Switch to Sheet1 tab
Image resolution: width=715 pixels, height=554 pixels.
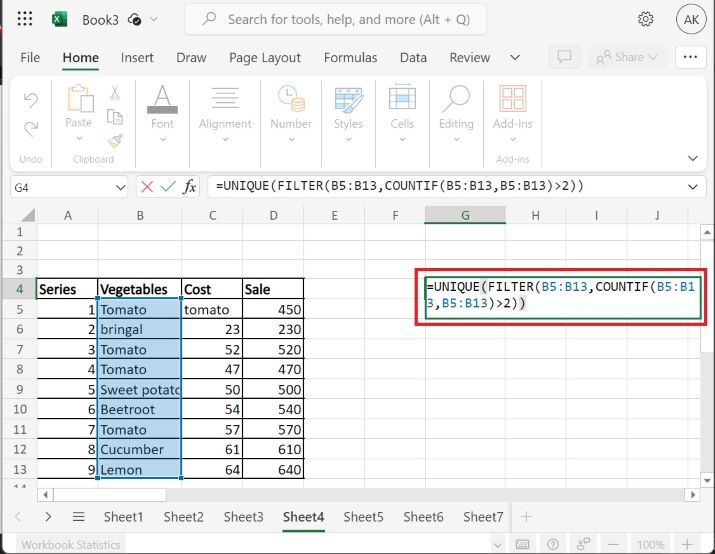(x=123, y=517)
